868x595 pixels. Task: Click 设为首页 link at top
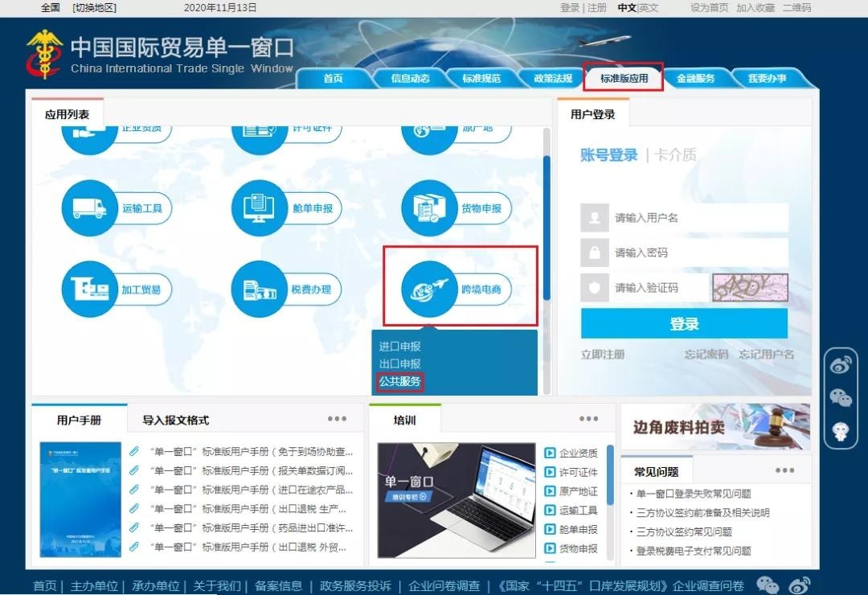[x=709, y=8]
